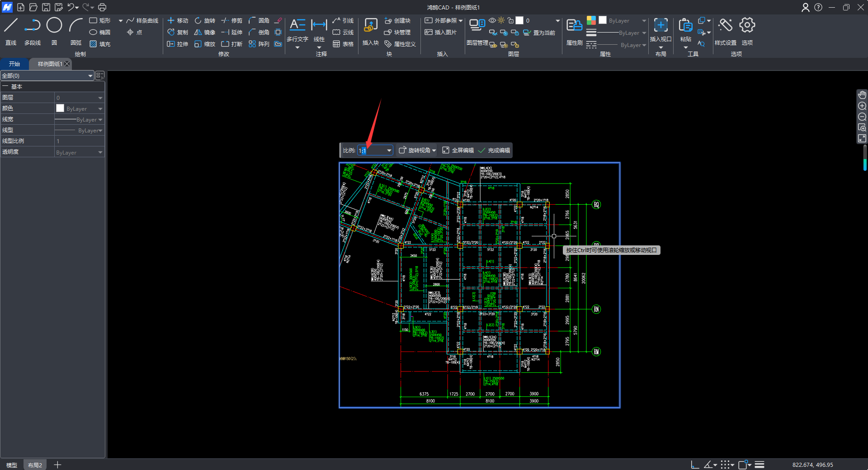Select the 圆 circle tool
The width and height of the screenshot is (868, 470).
coord(54,26)
